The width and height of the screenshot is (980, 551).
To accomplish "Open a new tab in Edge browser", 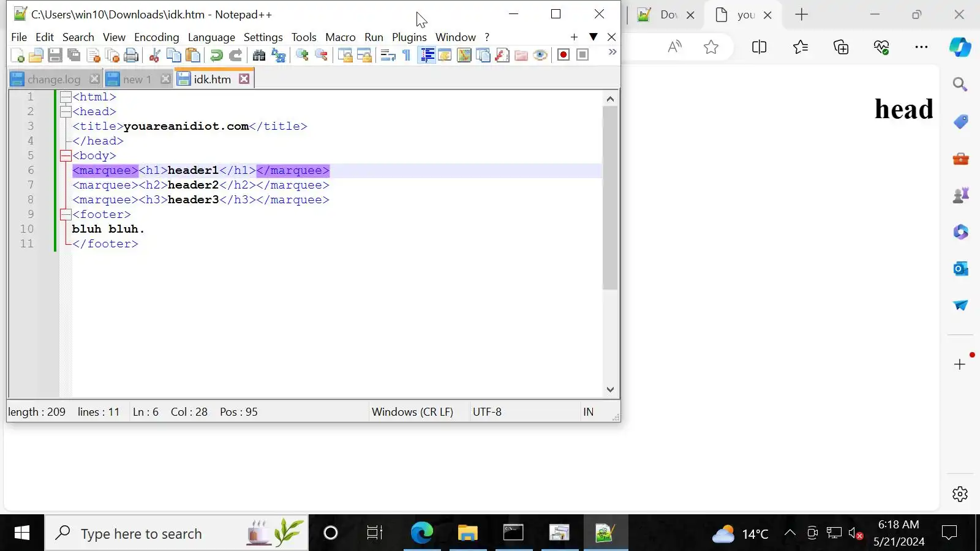I will tap(802, 15).
